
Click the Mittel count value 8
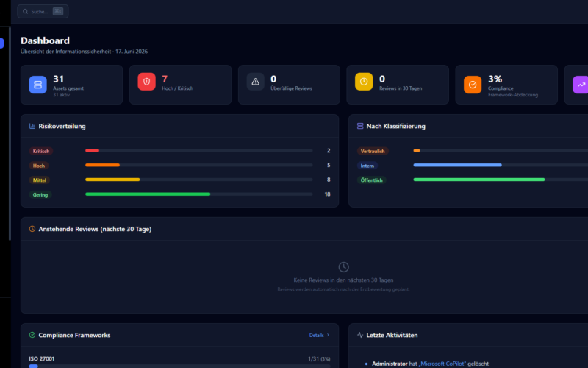point(329,180)
